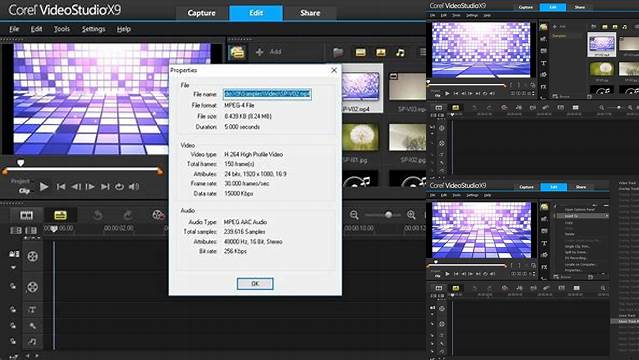Play the preview in the top-right window
Image resolution: width=639 pixels, height=360 pixels.
click(x=447, y=94)
